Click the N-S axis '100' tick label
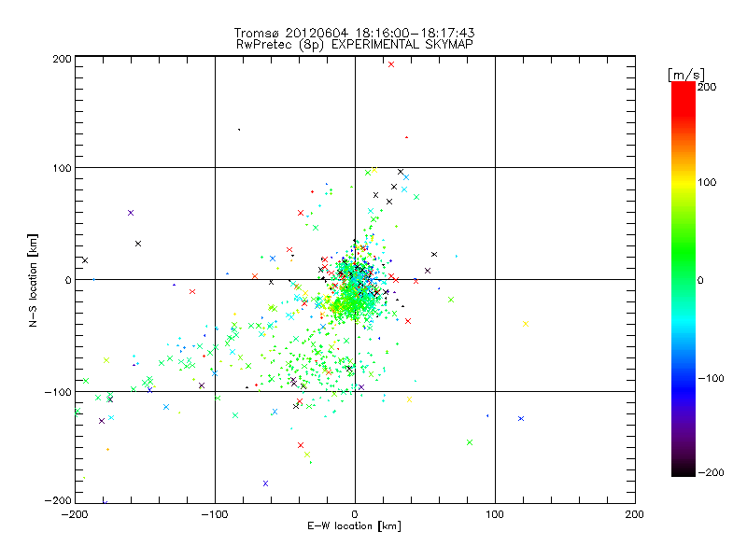 (x=62, y=168)
